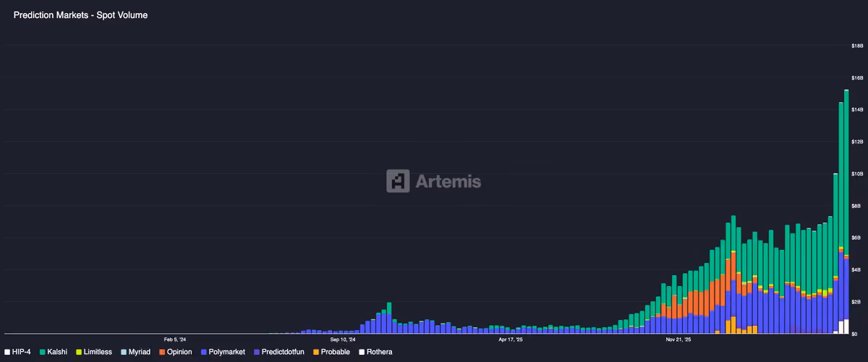This screenshot has height=362, width=868.
Task: Click the $6B y-axis label
Action: (857, 237)
